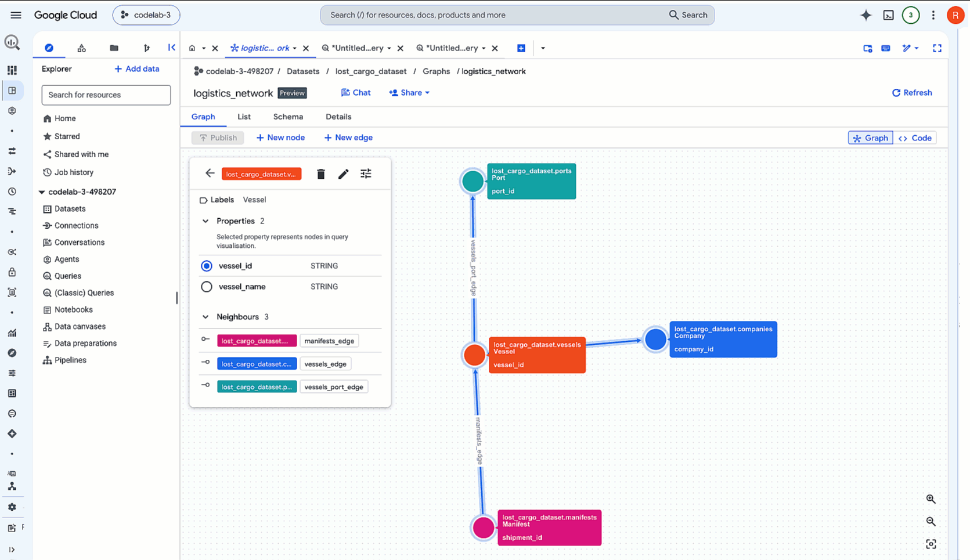
Task: Switch to Graph view toggle
Action: point(870,138)
